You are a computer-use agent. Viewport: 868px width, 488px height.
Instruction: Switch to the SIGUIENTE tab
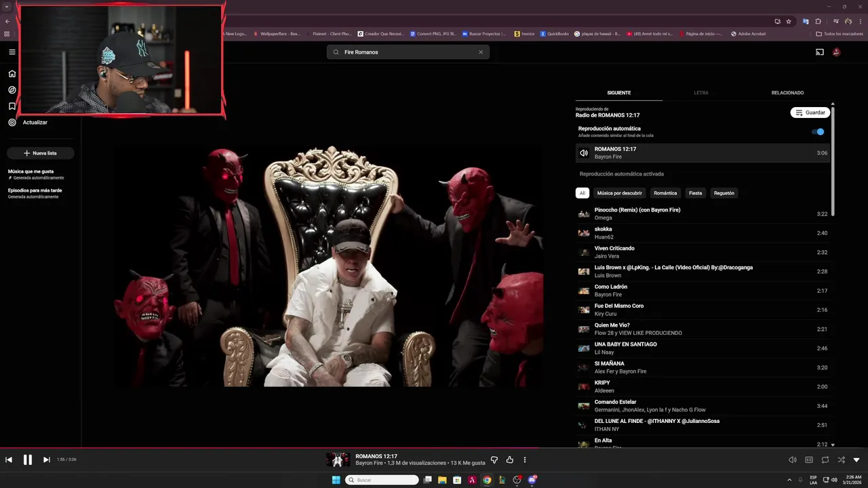tap(619, 93)
